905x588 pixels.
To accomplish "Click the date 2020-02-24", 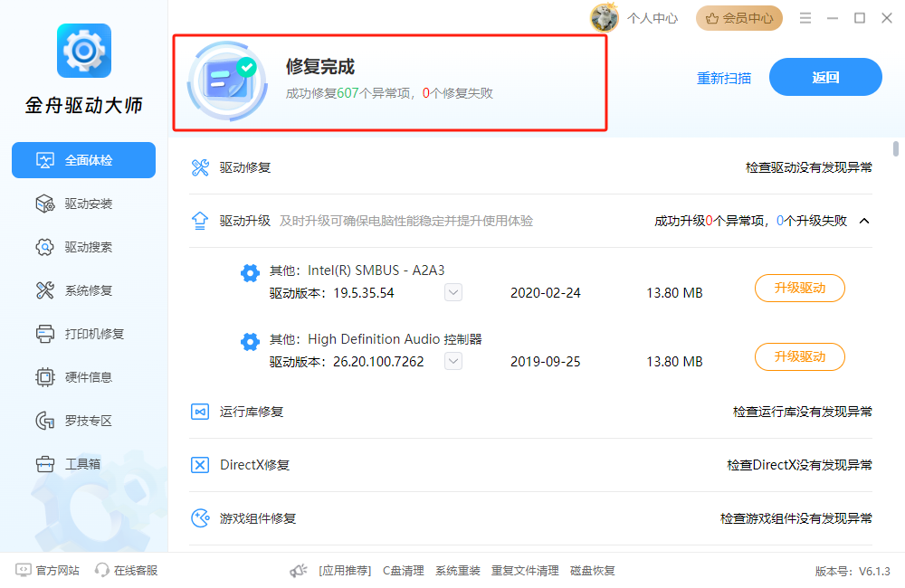I will 546,293.
